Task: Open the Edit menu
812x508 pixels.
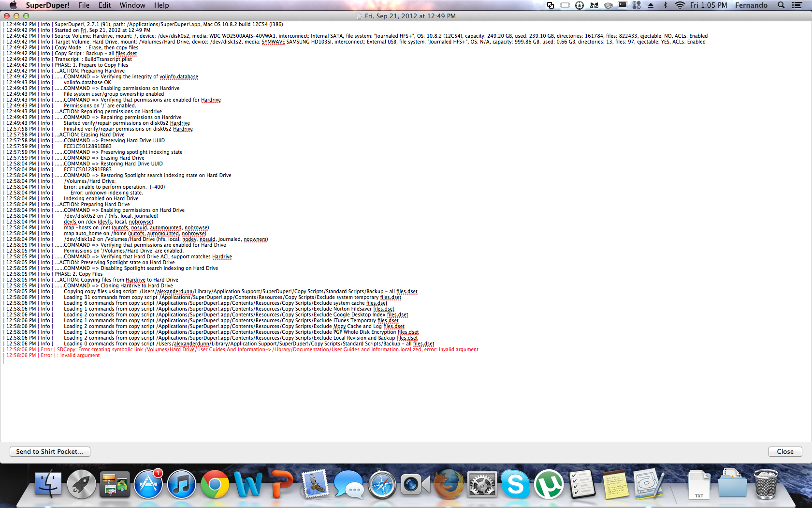Action: (104, 5)
